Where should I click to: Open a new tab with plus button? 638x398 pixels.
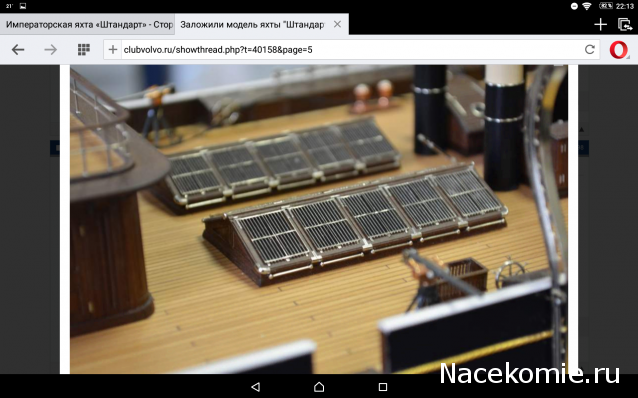[601, 24]
